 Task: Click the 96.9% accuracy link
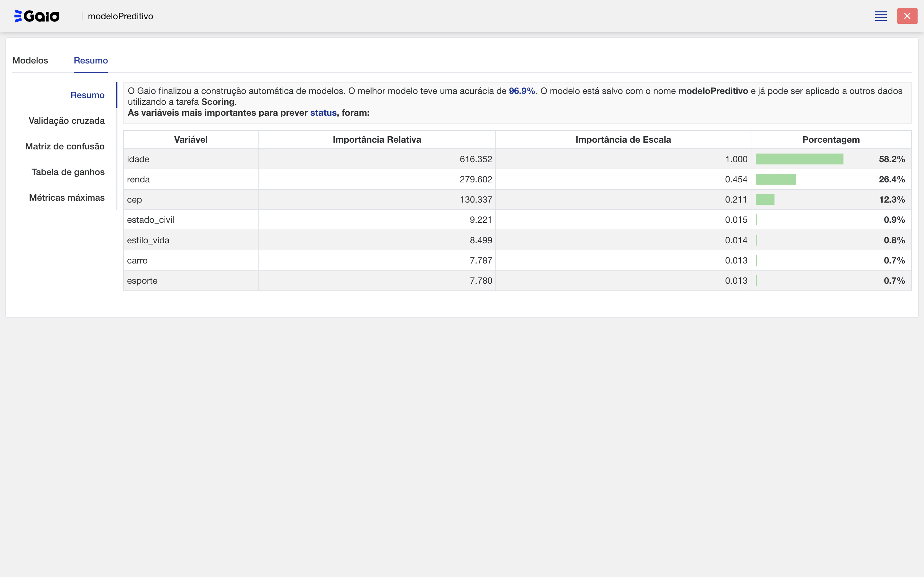pyautogui.click(x=522, y=91)
